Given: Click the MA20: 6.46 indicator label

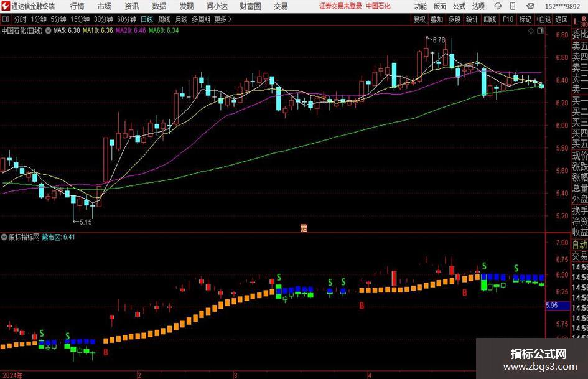Looking at the screenshot, I should pos(131,30).
